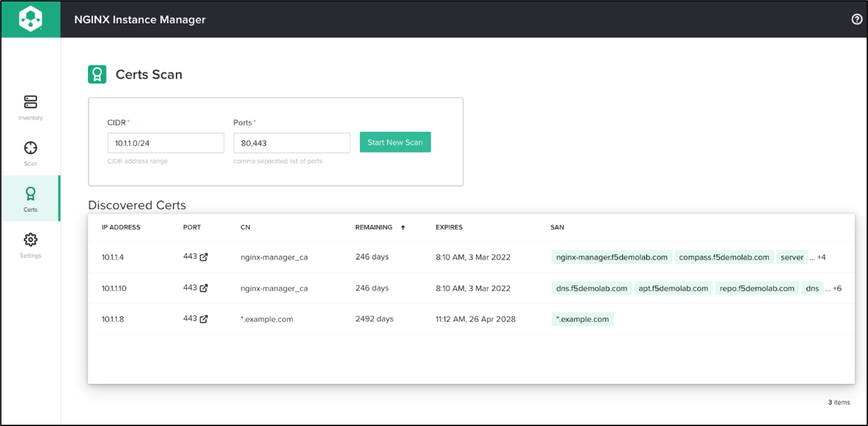The height and width of the screenshot is (426, 868).
Task: Click 246 days in the 10.1.1.4 row
Action: point(372,257)
